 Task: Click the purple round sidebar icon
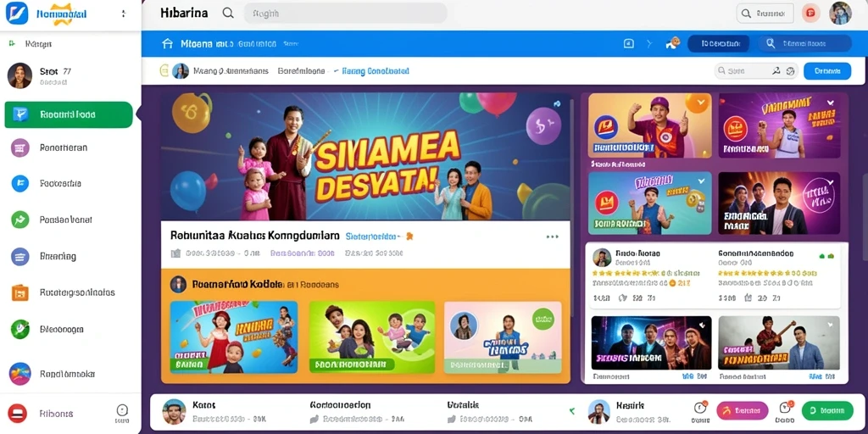[20, 147]
